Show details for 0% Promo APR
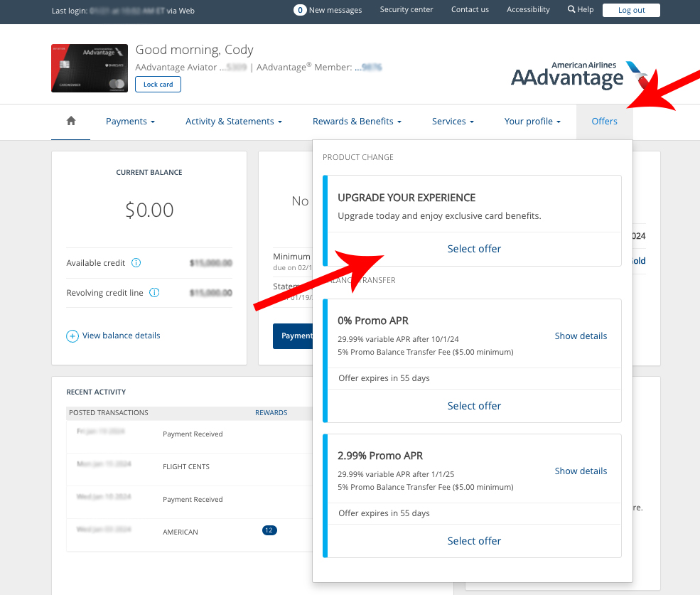700x595 pixels. pos(581,336)
